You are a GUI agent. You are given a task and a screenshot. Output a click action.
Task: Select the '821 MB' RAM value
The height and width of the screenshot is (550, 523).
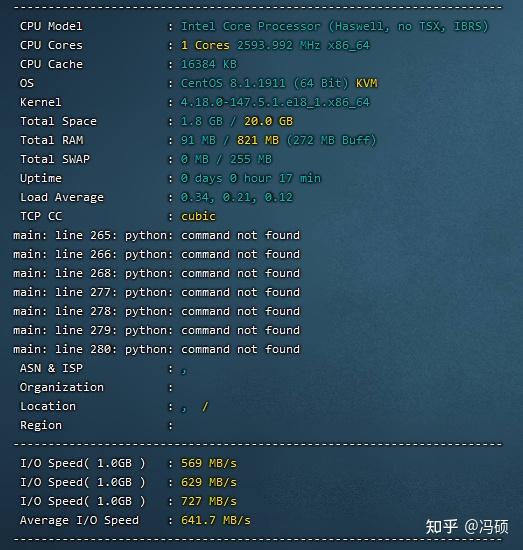pyautogui.click(x=258, y=140)
